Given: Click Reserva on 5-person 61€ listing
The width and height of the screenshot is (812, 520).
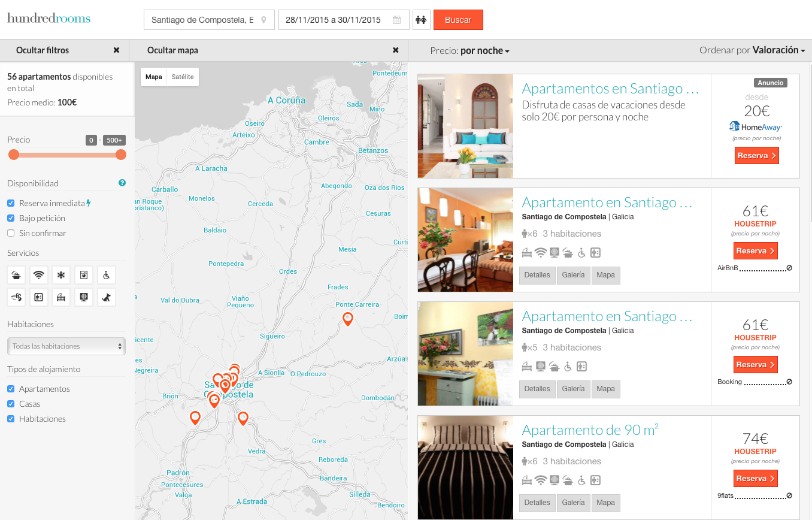Looking at the screenshot, I should click(x=756, y=365).
